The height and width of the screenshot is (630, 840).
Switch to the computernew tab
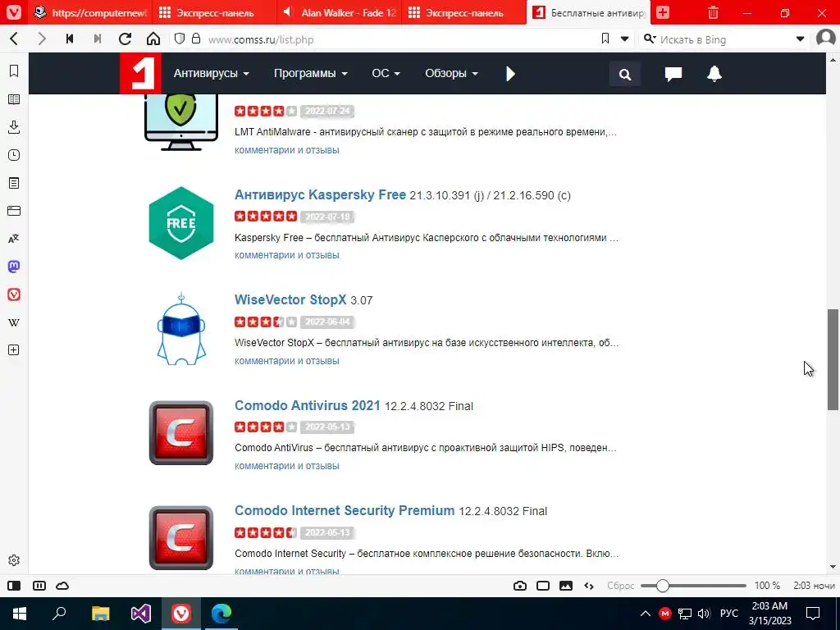click(x=90, y=12)
